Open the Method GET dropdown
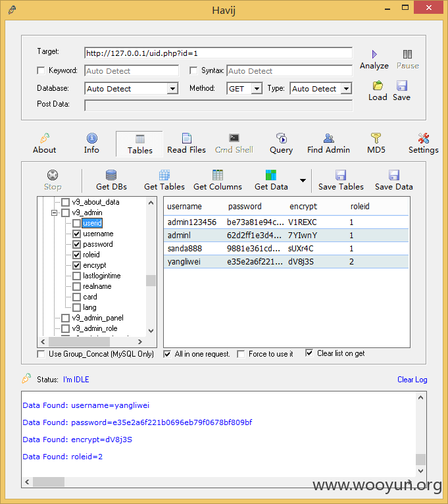Viewport: 448px width, 504px height. [257, 89]
